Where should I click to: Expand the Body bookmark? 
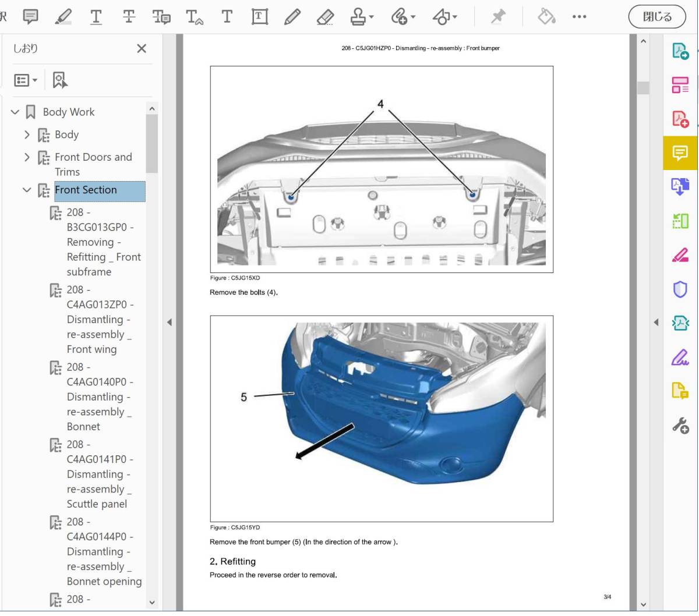[x=27, y=134]
